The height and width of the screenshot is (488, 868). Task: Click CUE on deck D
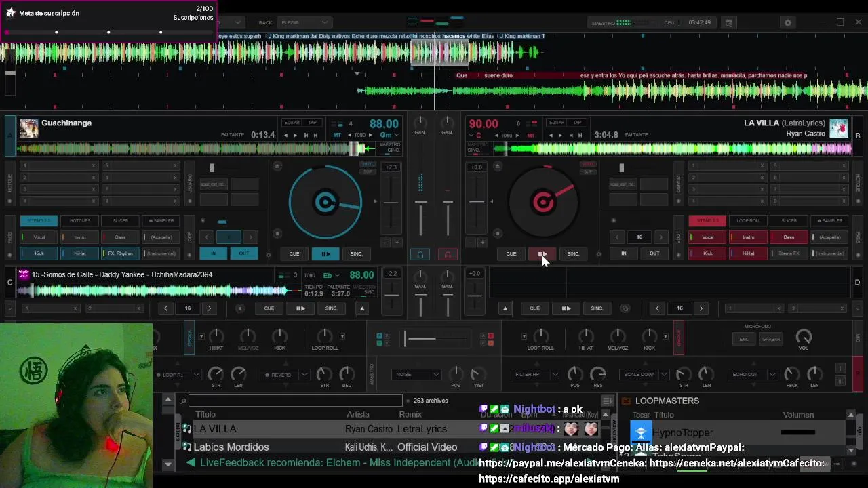point(534,308)
